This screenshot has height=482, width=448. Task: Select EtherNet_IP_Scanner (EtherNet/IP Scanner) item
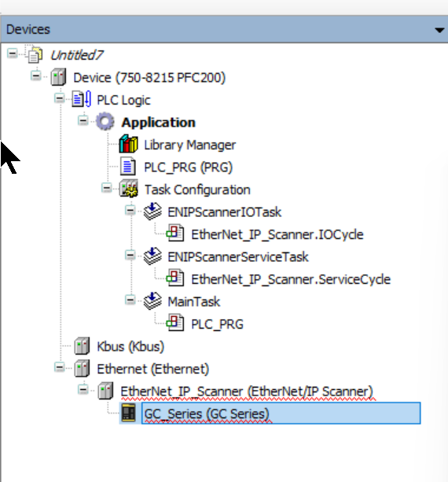[247, 392]
